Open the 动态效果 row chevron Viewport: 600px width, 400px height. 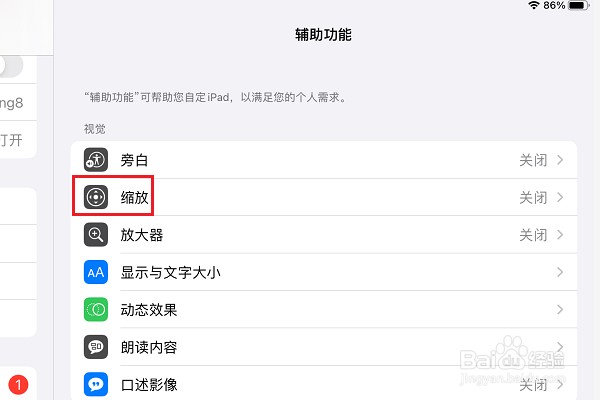[560, 309]
